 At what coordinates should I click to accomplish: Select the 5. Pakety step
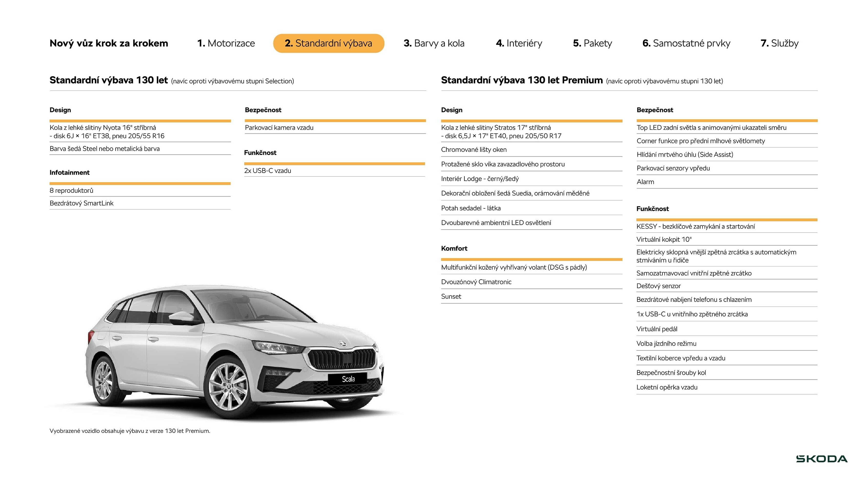[x=592, y=43]
